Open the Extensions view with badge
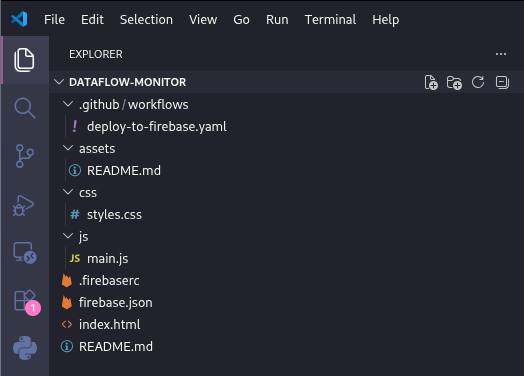Viewport: 524px width, 376px height. 26,302
